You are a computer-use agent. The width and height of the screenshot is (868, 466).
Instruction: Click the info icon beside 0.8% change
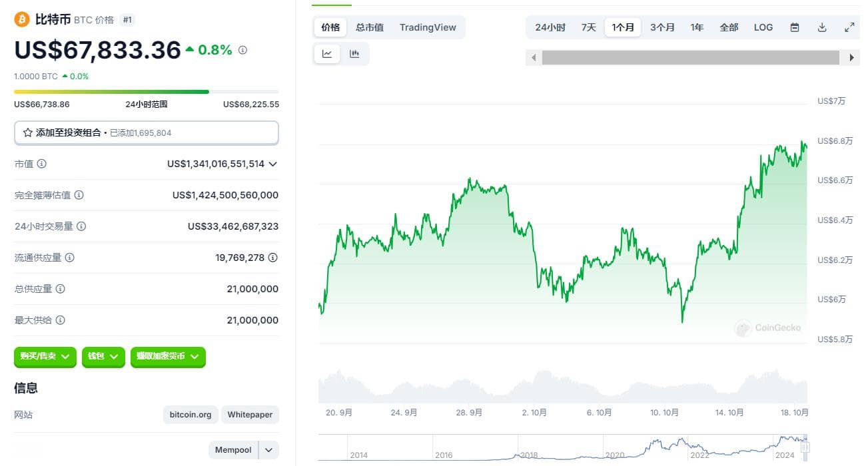pyautogui.click(x=242, y=50)
